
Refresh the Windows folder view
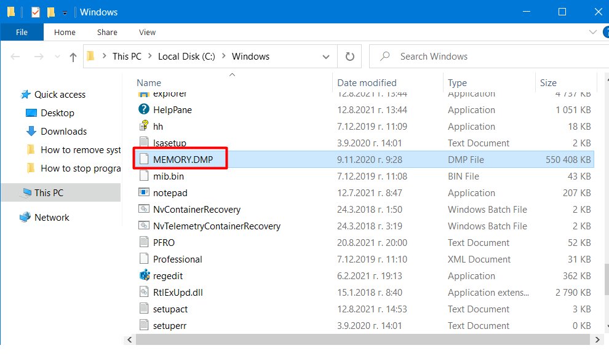(350, 57)
